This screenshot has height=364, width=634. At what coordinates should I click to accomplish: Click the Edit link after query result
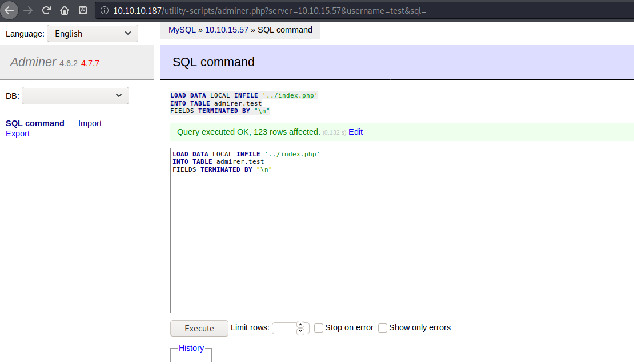click(x=355, y=132)
